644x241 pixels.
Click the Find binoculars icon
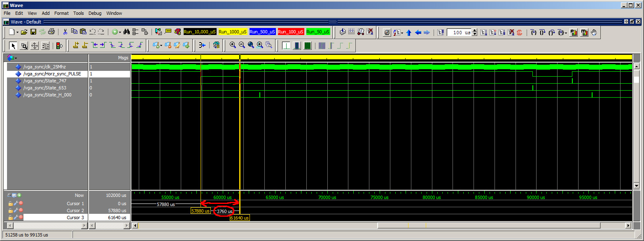click(x=127, y=32)
